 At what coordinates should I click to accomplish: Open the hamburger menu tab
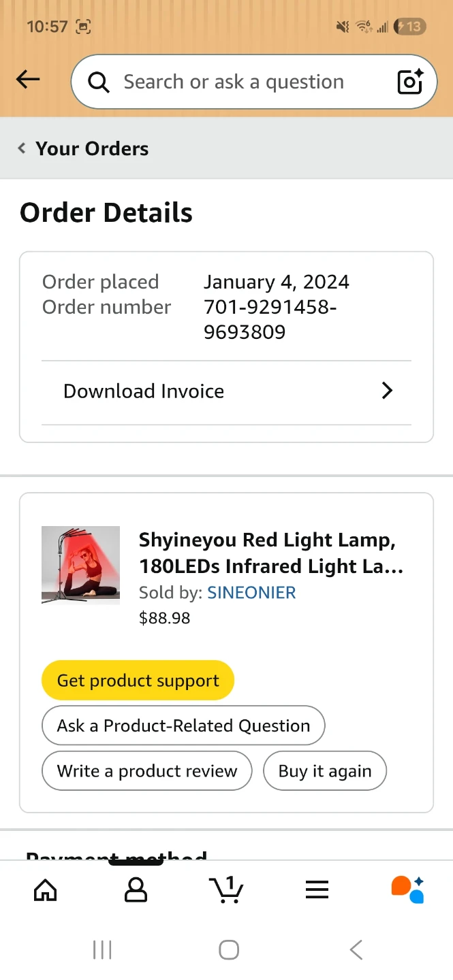point(317,889)
